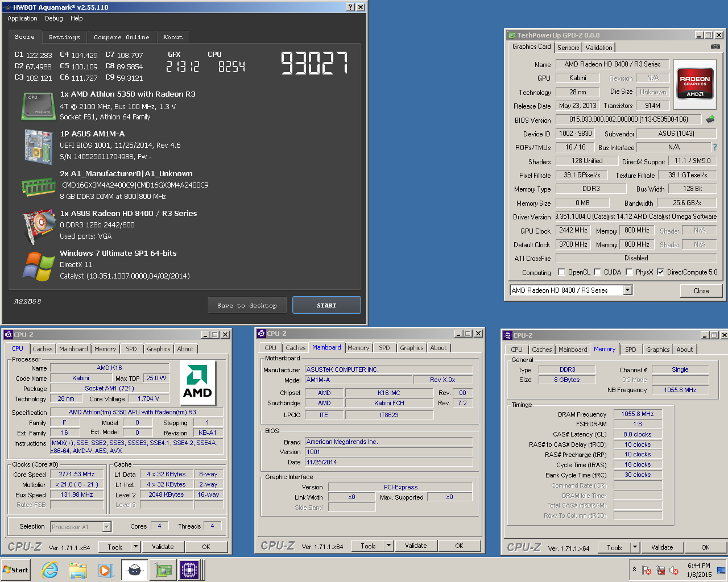Click the GPU-Z screenshot camera icon
The width and height of the screenshot is (728, 582).
715,47
